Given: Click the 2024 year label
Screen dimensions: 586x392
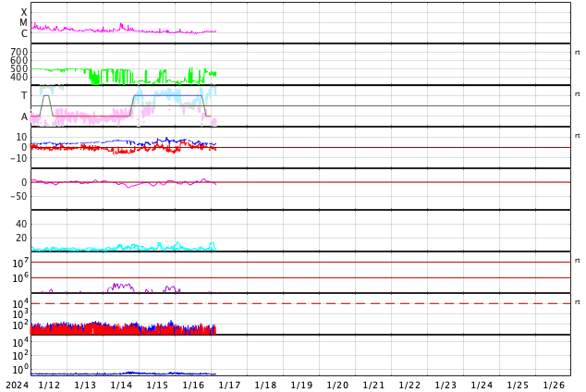Looking at the screenshot, I should 18,385.
